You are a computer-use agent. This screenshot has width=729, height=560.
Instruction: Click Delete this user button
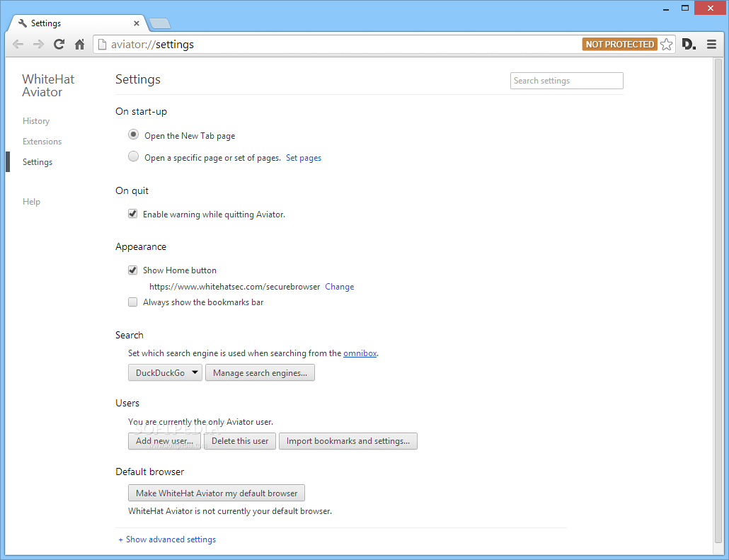(x=240, y=441)
